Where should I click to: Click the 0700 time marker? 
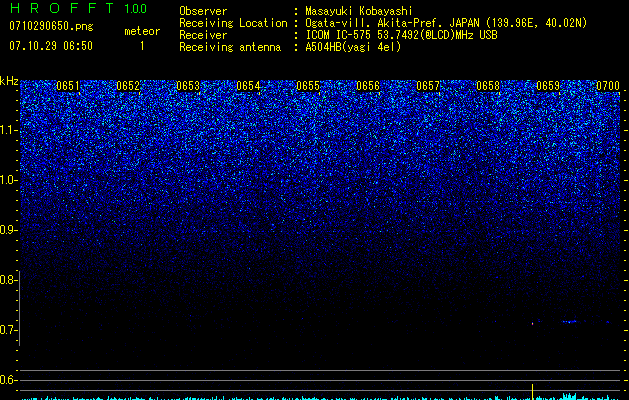(608, 86)
